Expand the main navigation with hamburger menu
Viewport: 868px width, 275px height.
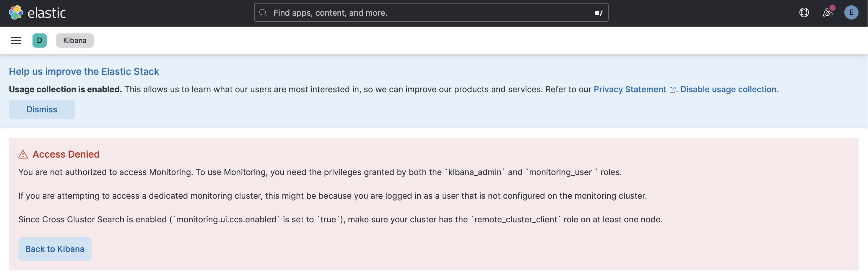[x=16, y=40]
